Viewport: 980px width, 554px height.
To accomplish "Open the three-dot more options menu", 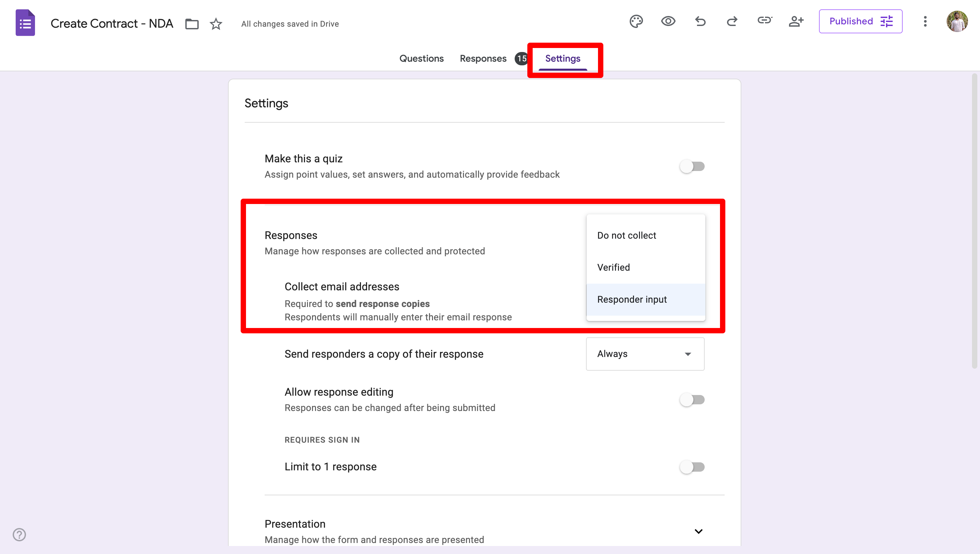I will (925, 21).
